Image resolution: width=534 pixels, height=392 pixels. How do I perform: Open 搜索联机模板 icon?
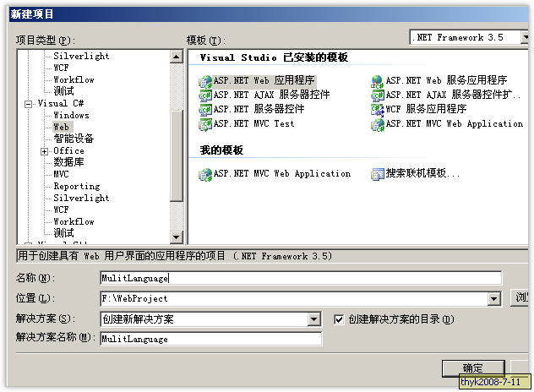pyautogui.click(x=378, y=174)
